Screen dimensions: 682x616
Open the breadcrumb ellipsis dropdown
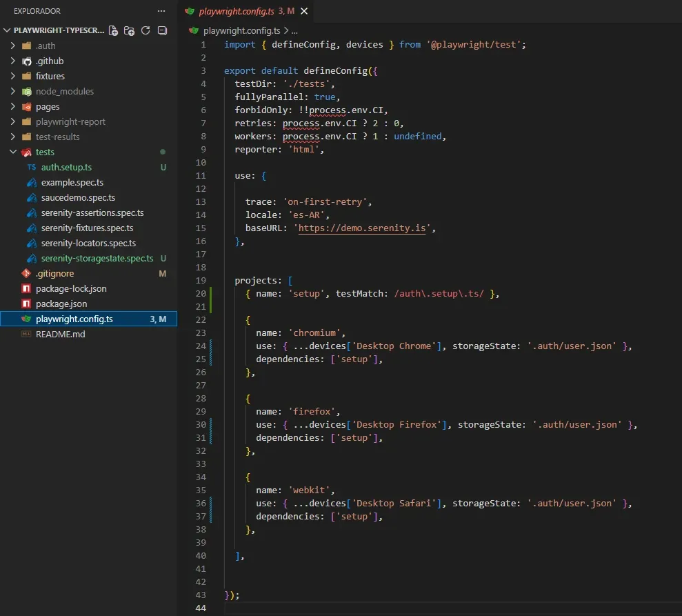[294, 30]
